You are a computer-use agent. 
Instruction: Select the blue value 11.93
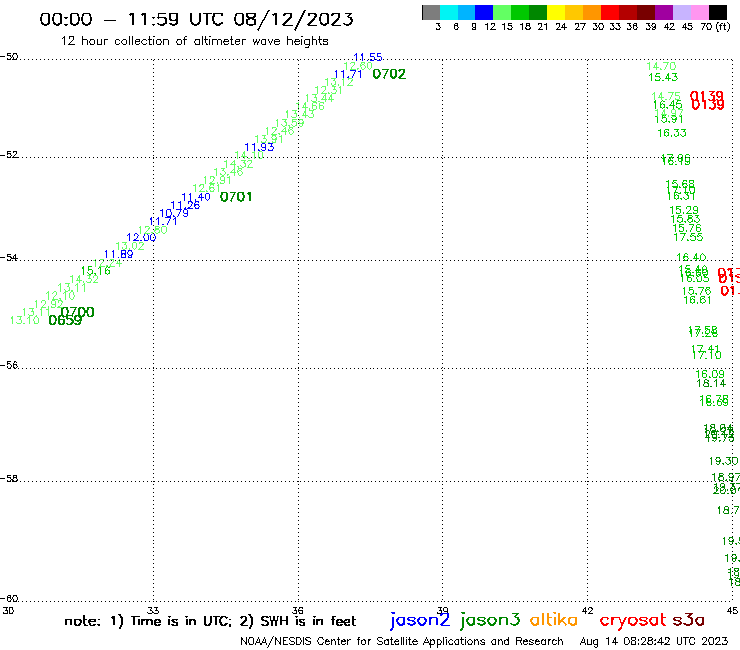pos(259,147)
